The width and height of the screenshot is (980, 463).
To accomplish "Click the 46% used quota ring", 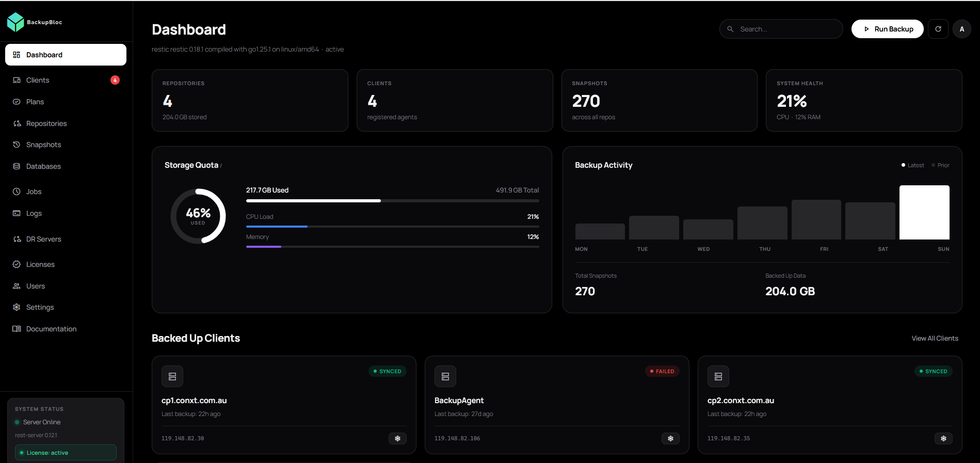I will tap(198, 216).
